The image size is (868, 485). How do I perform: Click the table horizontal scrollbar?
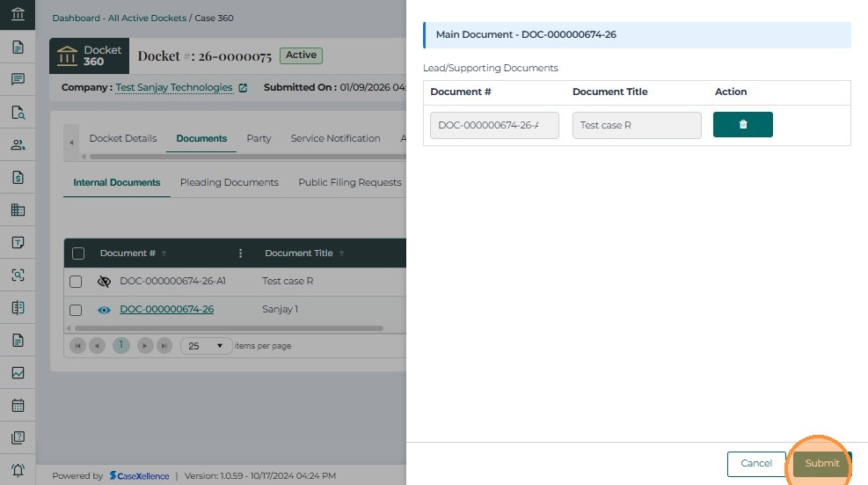pyautogui.click(x=230, y=328)
